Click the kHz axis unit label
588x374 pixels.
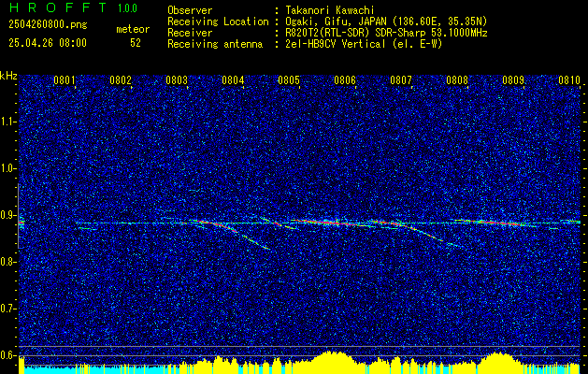(8, 76)
